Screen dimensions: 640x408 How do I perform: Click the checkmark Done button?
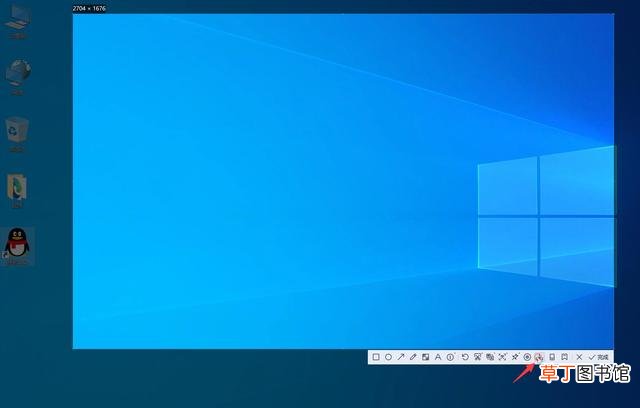(x=598, y=357)
